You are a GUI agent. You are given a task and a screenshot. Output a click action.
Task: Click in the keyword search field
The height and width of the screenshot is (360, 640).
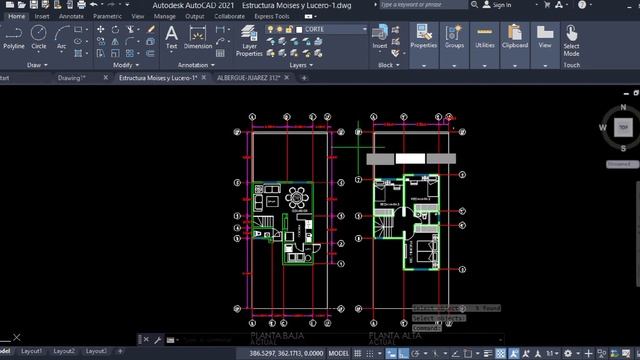[x=424, y=5]
